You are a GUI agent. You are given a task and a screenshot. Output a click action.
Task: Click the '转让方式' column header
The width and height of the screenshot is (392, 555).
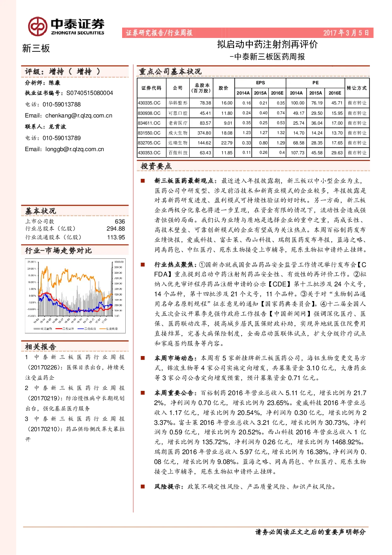pyautogui.click(x=356, y=88)
